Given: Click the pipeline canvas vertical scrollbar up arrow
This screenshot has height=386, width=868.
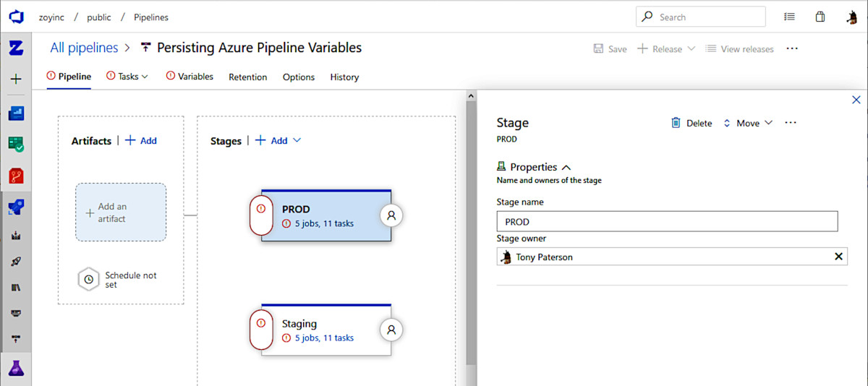Looking at the screenshot, I should click(x=471, y=95).
